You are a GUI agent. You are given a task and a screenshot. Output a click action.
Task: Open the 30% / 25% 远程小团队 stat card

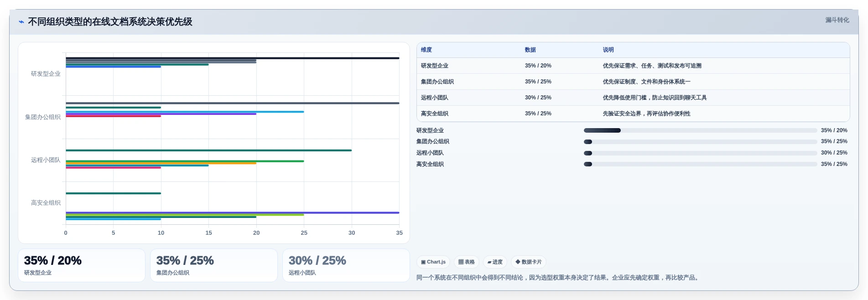click(346, 265)
